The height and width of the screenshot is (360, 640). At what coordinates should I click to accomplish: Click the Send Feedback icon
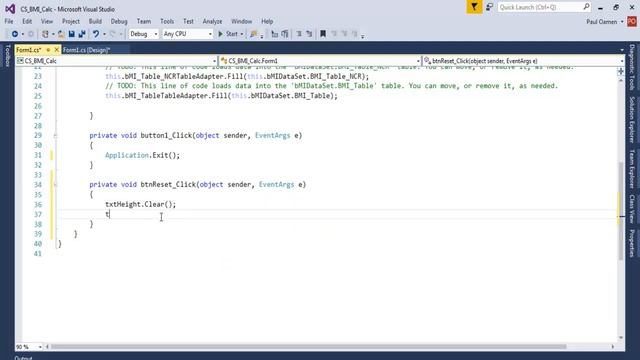pos(489,7)
